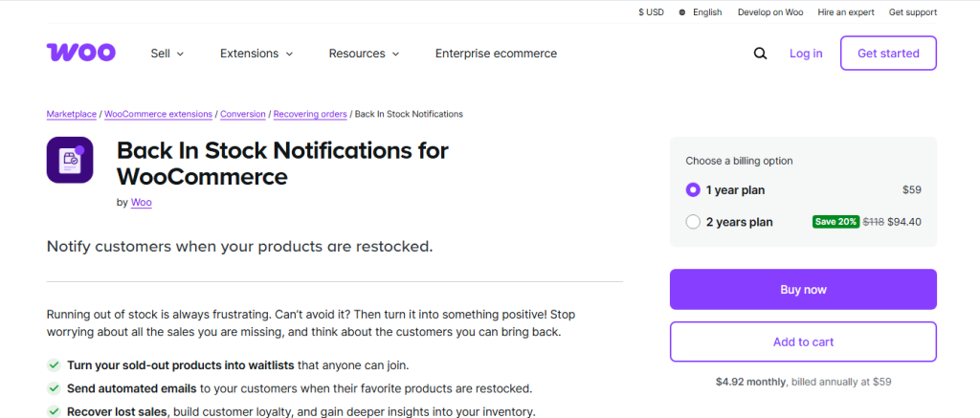Image resolution: width=980 pixels, height=418 pixels.
Task: Click the globe icon beside English
Action: [x=681, y=12]
